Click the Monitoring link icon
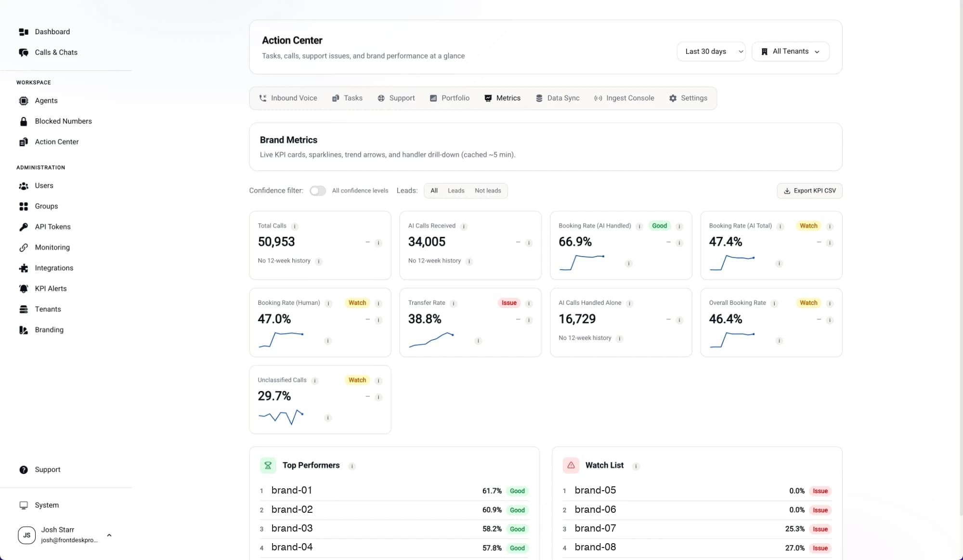The width and height of the screenshot is (963, 560). [24, 247]
